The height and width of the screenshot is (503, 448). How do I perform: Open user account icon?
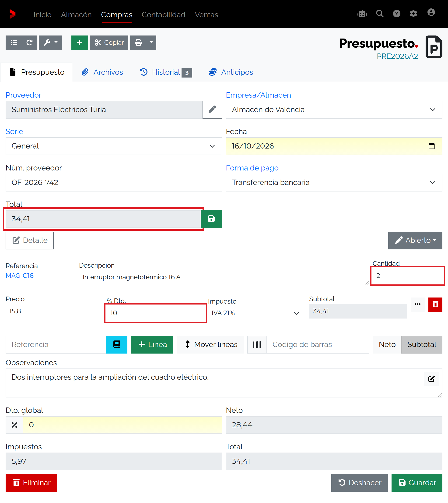(x=431, y=12)
